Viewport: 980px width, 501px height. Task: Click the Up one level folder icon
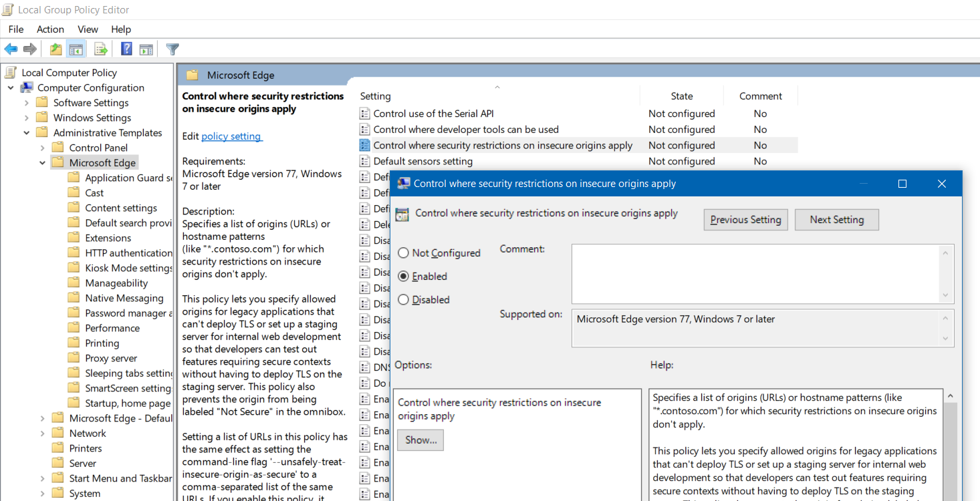tap(55, 48)
